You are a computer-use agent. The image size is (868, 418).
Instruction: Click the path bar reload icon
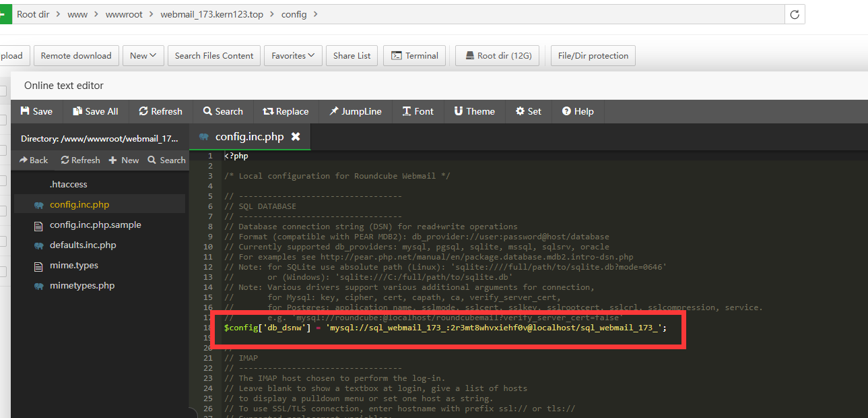(x=795, y=14)
